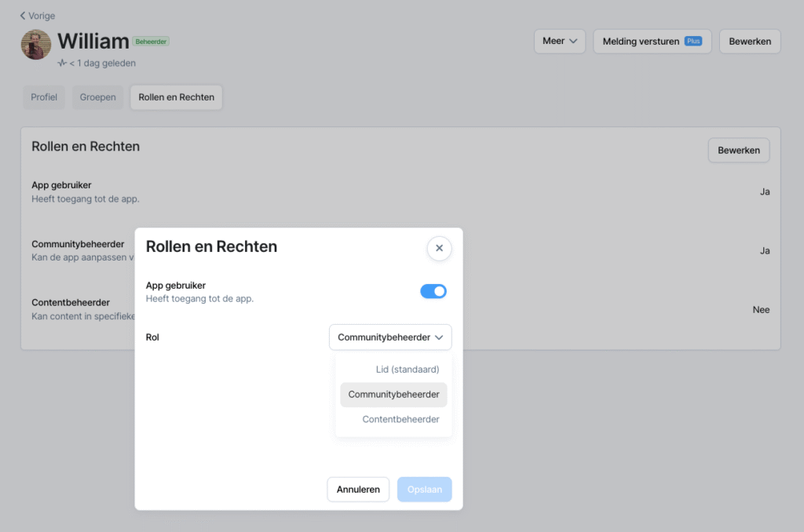Click Annuleren to cancel changes

(358, 489)
